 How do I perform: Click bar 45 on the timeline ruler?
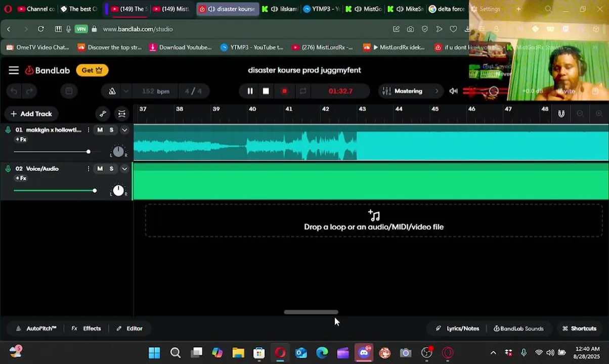pyautogui.click(x=435, y=109)
